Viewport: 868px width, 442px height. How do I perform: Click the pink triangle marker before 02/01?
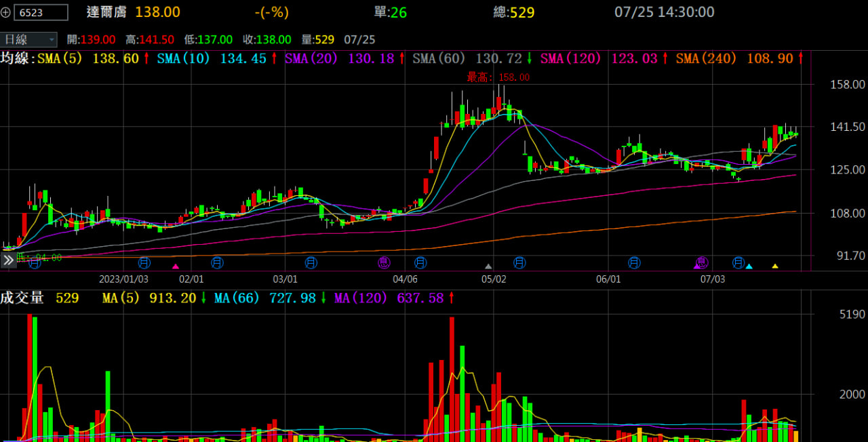pos(176,266)
